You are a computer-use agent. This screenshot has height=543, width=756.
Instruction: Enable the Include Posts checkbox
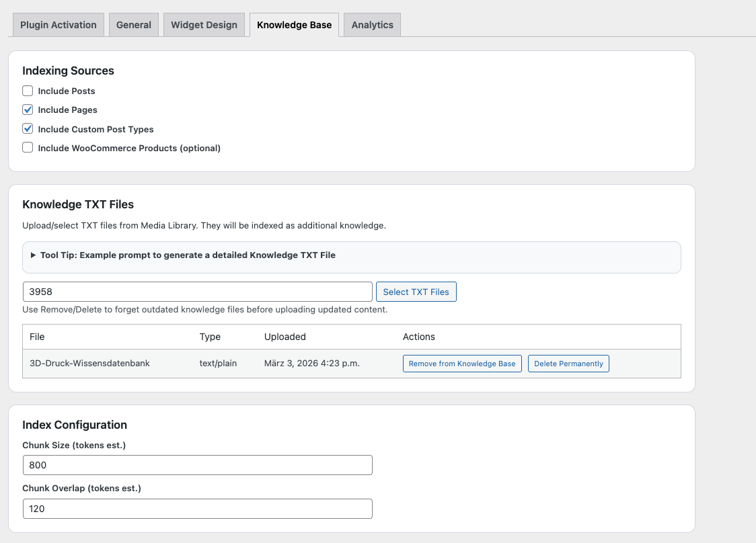coord(28,91)
